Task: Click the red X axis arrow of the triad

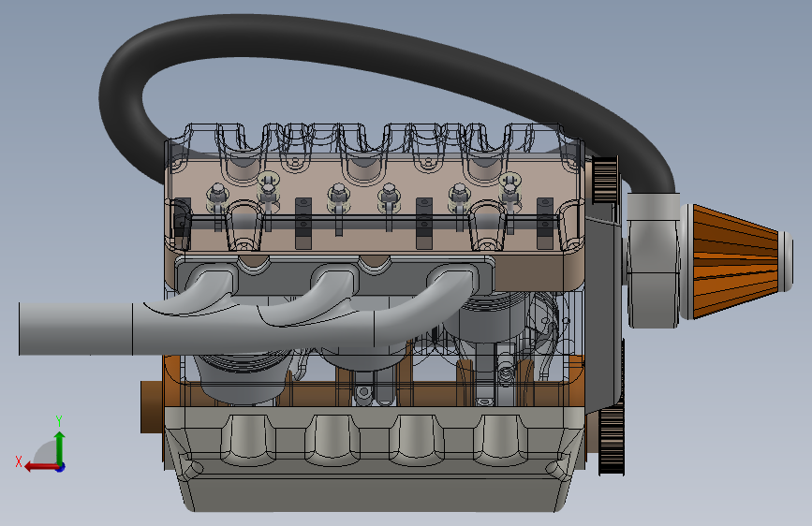Action: pyautogui.click(x=40, y=467)
